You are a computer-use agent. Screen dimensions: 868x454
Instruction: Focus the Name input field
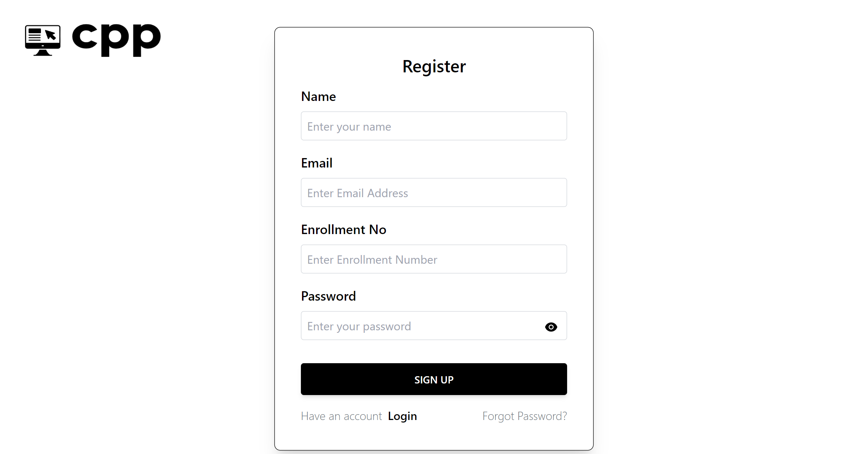434,126
